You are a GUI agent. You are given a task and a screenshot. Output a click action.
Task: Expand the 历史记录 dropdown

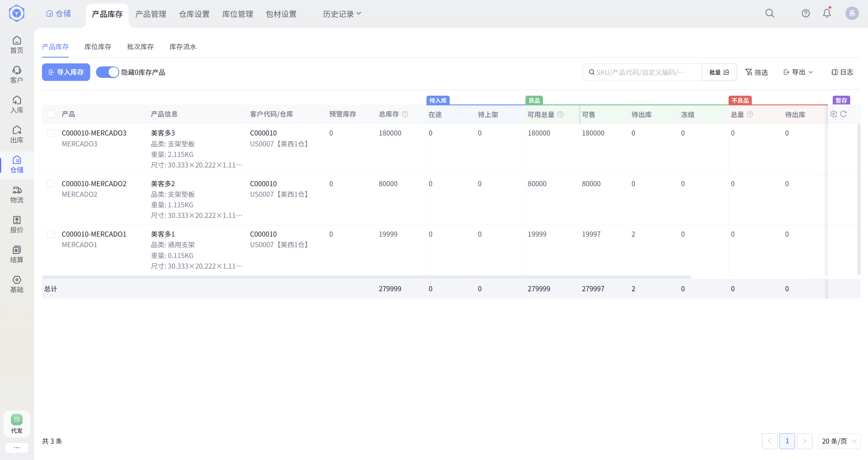coord(342,14)
